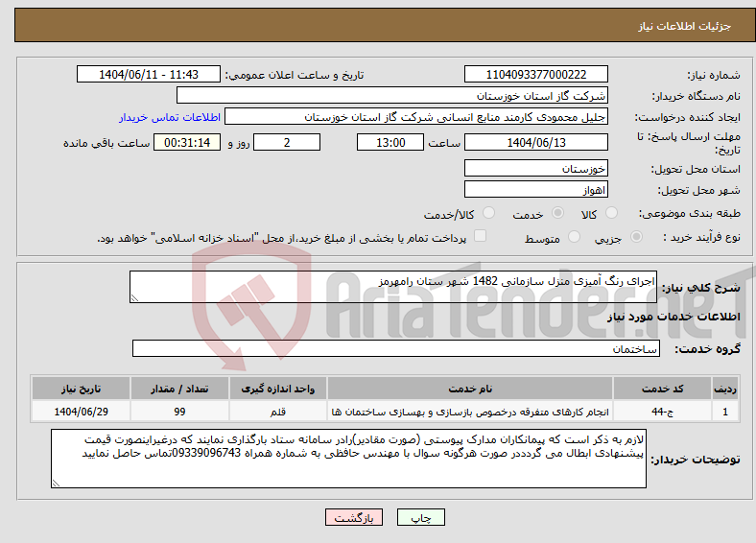The image size is (756, 543).
Task: Click the remaining time field 00:31:14
Action: 187,142
